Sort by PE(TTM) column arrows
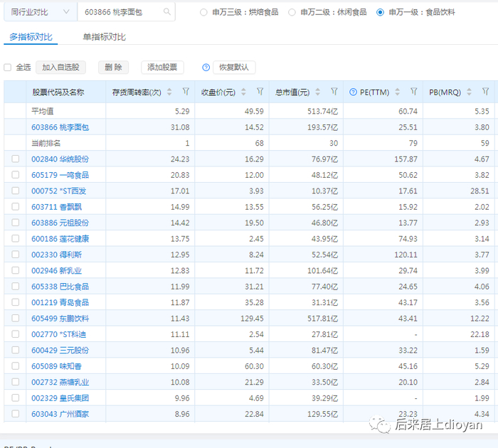This screenshot has width=498, height=448. click(397, 92)
